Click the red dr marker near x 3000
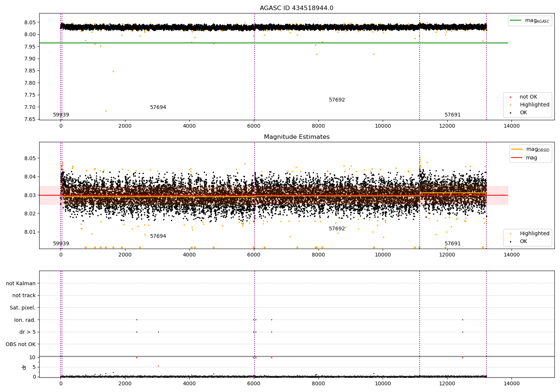 [x=158, y=366]
